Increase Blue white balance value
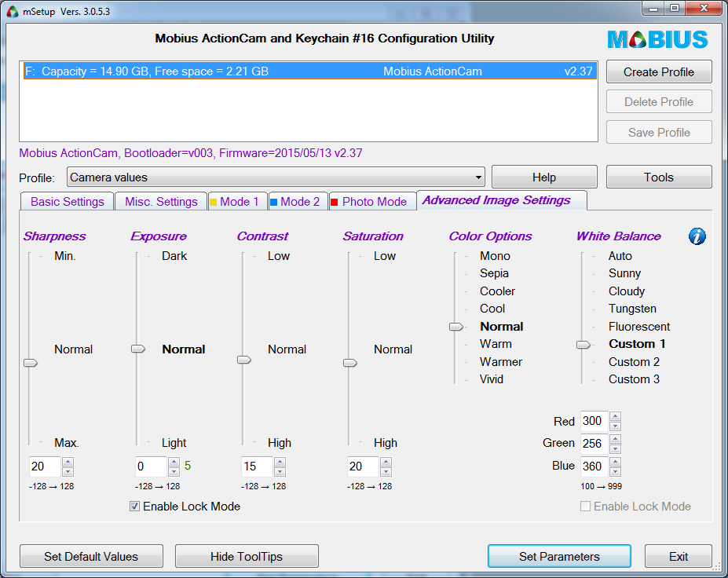 point(615,461)
